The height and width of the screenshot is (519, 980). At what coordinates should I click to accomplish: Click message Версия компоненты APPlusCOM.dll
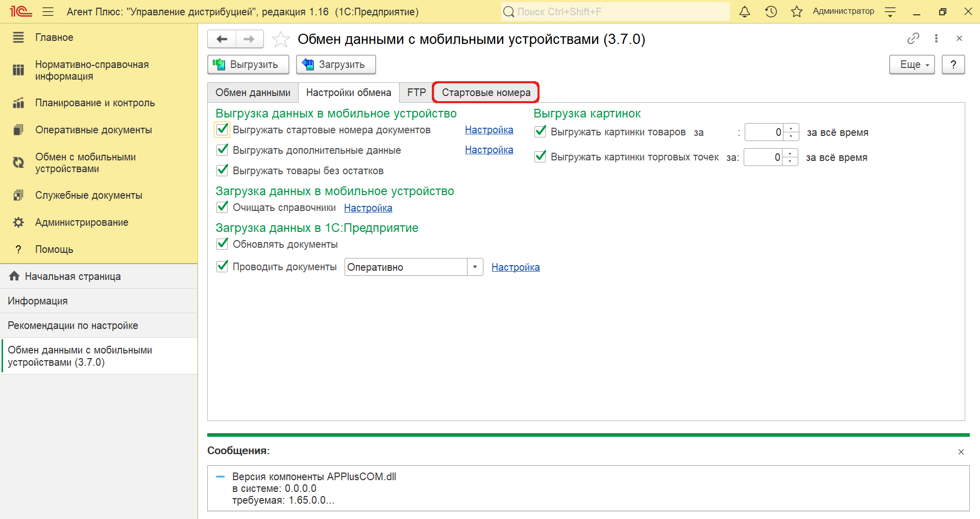tap(314, 477)
